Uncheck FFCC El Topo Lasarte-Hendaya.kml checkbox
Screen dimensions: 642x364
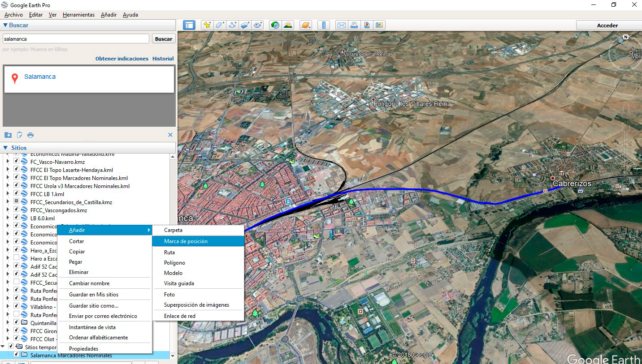pyautogui.click(x=16, y=170)
